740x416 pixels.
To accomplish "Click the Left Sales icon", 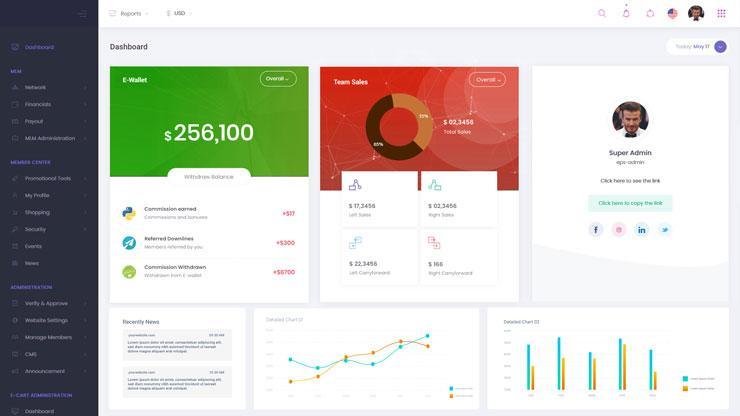I will [355, 185].
